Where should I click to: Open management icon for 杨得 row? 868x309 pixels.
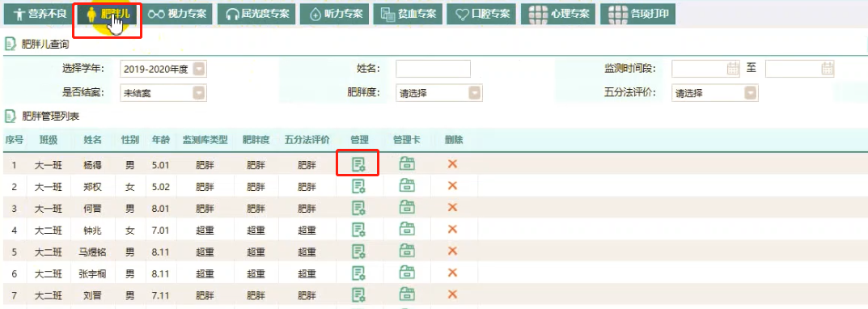[358, 164]
